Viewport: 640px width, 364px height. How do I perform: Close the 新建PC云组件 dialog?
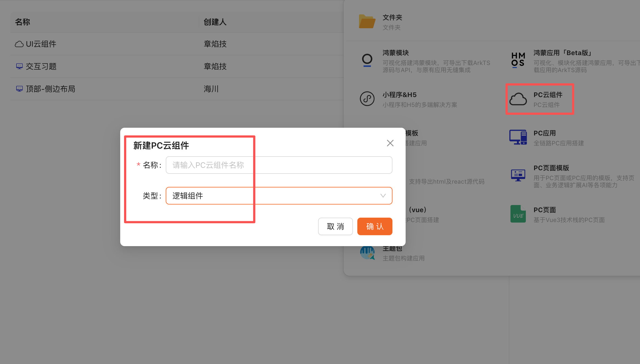[x=390, y=143]
